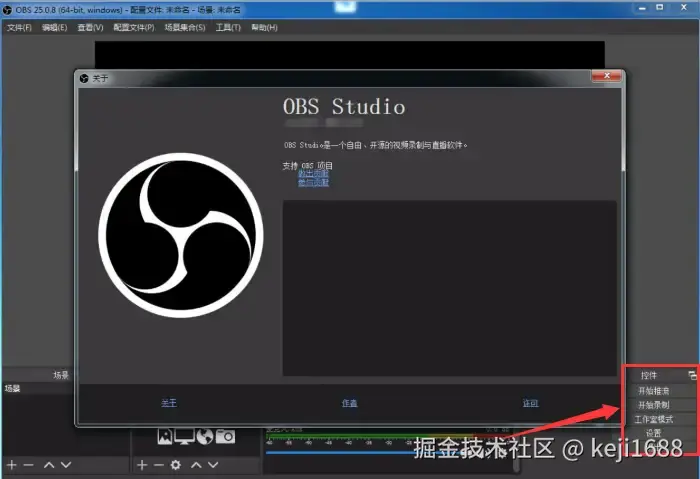Open the 查看(V) menu
Image resolution: width=700 pixels, height=479 pixels.
pyautogui.click(x=90, y=28)
